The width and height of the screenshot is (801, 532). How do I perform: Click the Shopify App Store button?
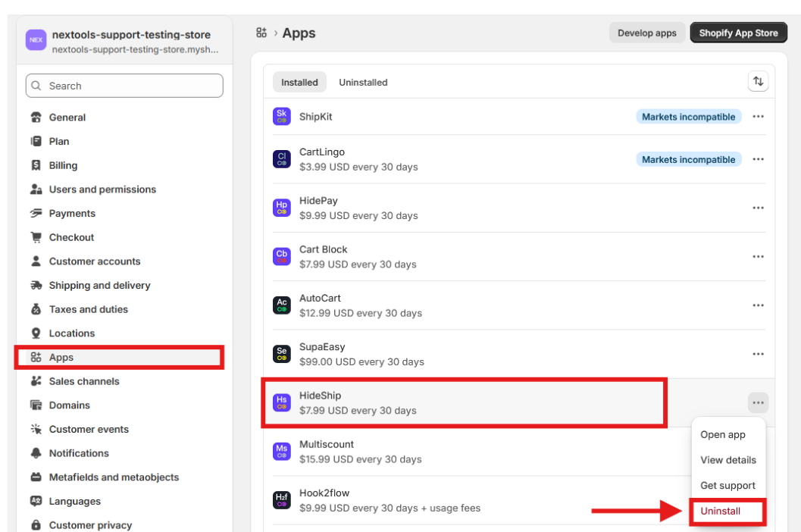738,33
